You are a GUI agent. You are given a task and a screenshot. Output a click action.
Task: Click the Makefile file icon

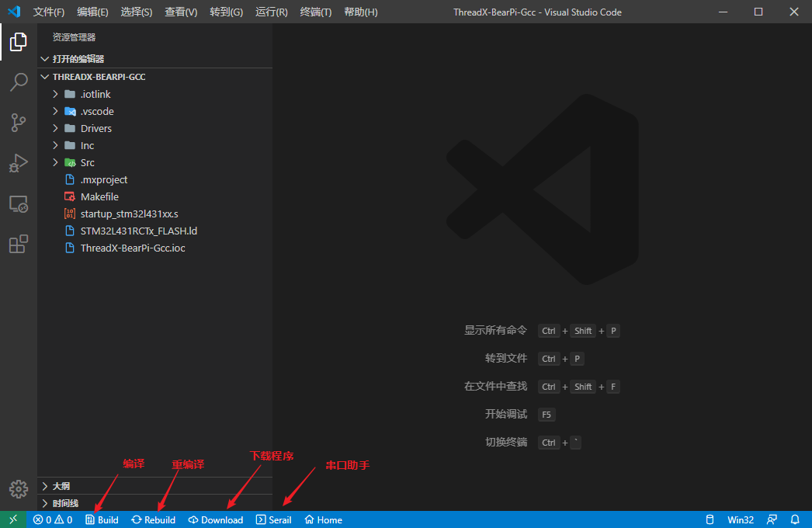tap(69, 196)
